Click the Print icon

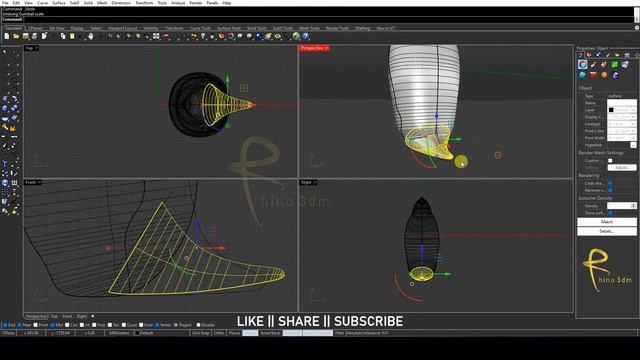coord(35,36)
